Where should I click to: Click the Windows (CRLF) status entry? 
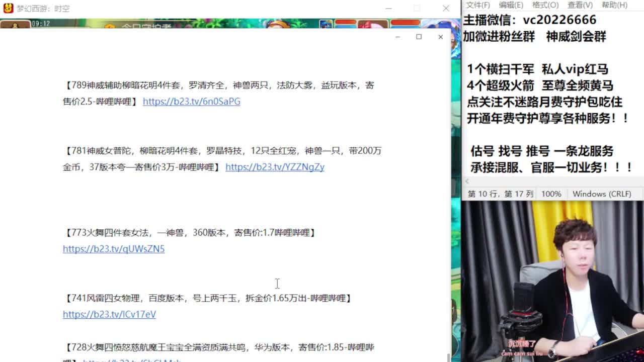(x=602, y=194)
